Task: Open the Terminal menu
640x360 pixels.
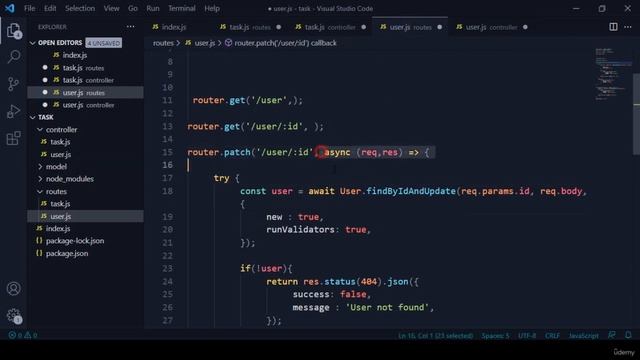Action: [182, 8]
